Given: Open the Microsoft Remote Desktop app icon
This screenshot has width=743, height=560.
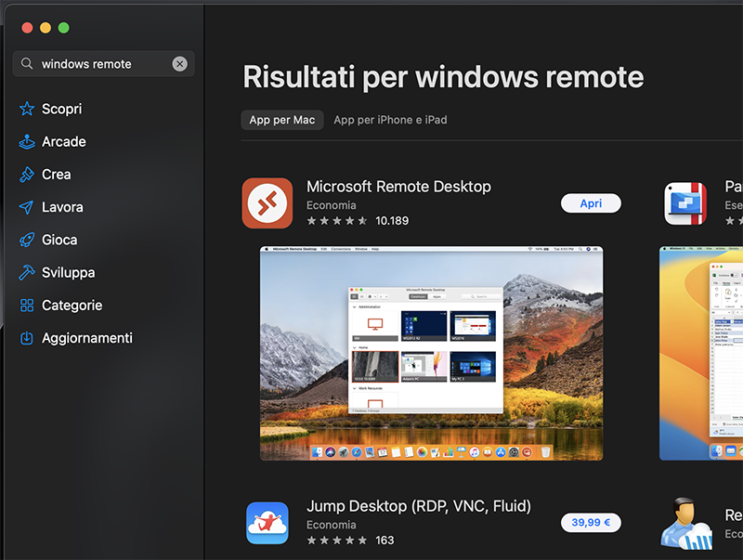Looking at the screenshot, I should tap(267, 203).
